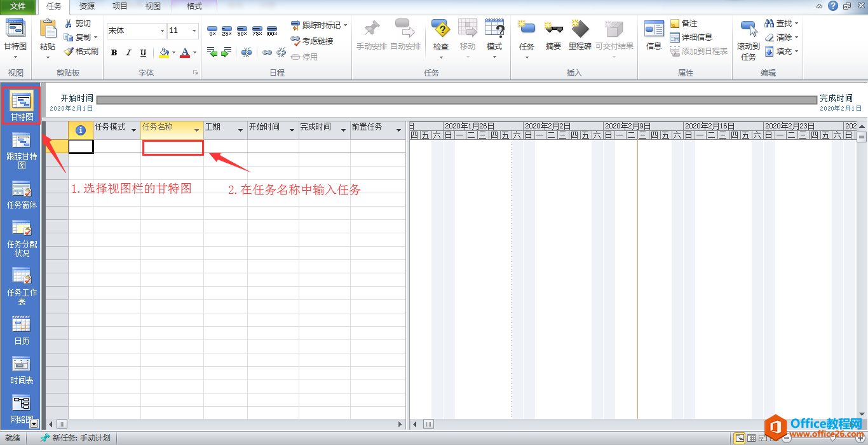This screenshot has width=868, height=445.
Task: Toggle bold formatting
Action: [114, 53]
